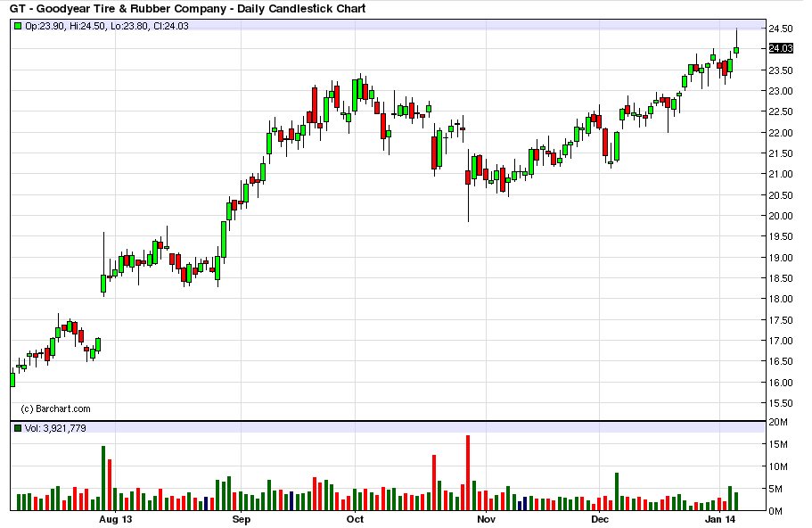Click the 18.00 price axis label
This screenshot has height=528, width=812.
(x=781, y=300)
